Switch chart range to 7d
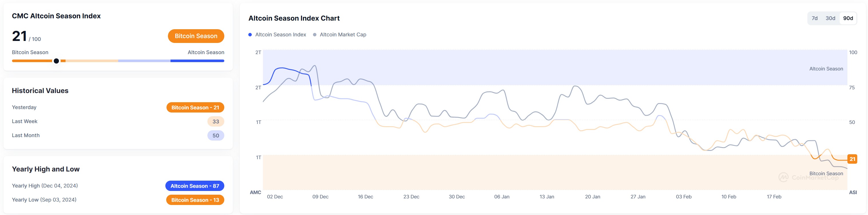Viewport: 868px width, 215px height. coord(815,18)
